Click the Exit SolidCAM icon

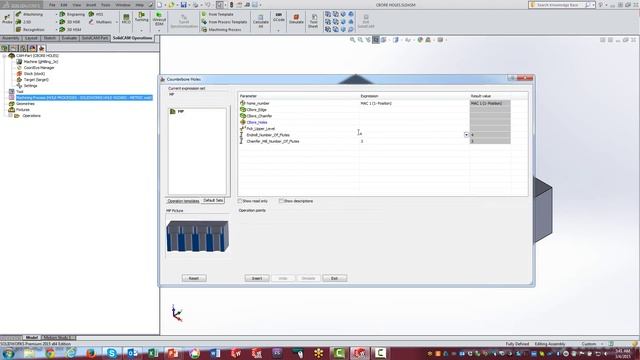coord(366,21)
